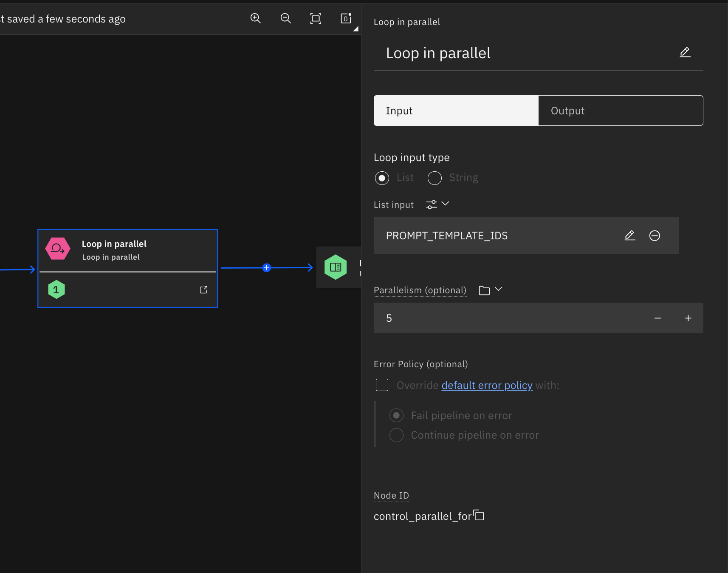Rename Loop in parallel using the pencil icon
The height and width of the screenshot is (573, 728).
685,52
